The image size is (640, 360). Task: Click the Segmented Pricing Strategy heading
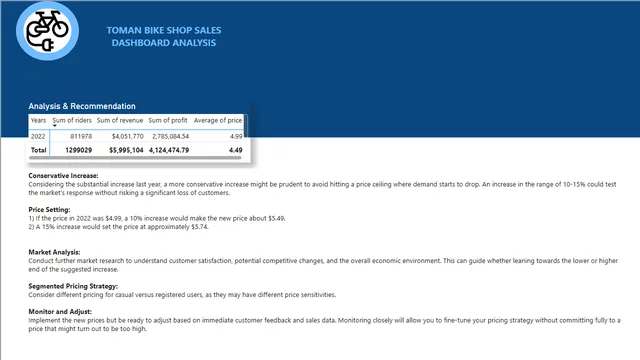pyautogui.click(x=73, y=286)
